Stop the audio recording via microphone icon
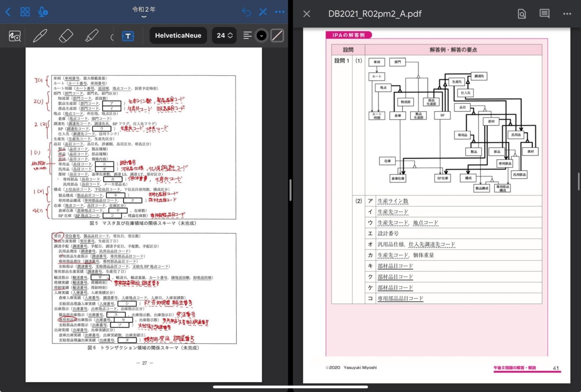 43,12
